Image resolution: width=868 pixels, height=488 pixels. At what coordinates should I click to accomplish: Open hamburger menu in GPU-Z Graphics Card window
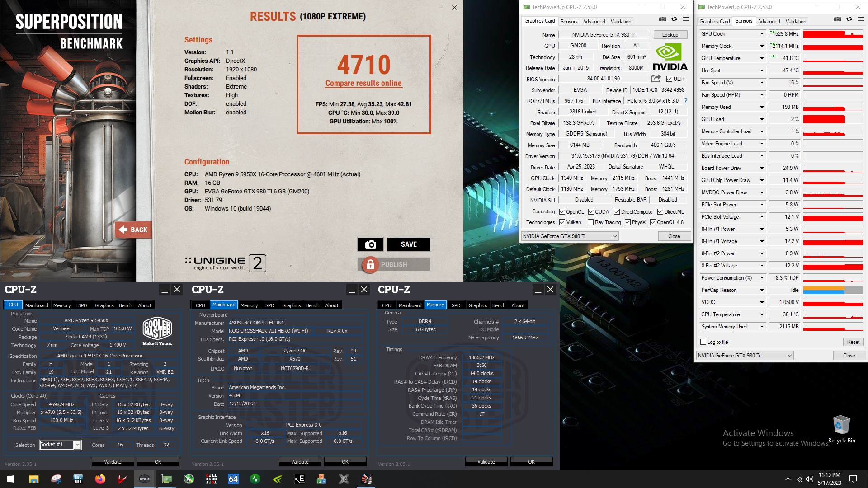click(686, 19)
